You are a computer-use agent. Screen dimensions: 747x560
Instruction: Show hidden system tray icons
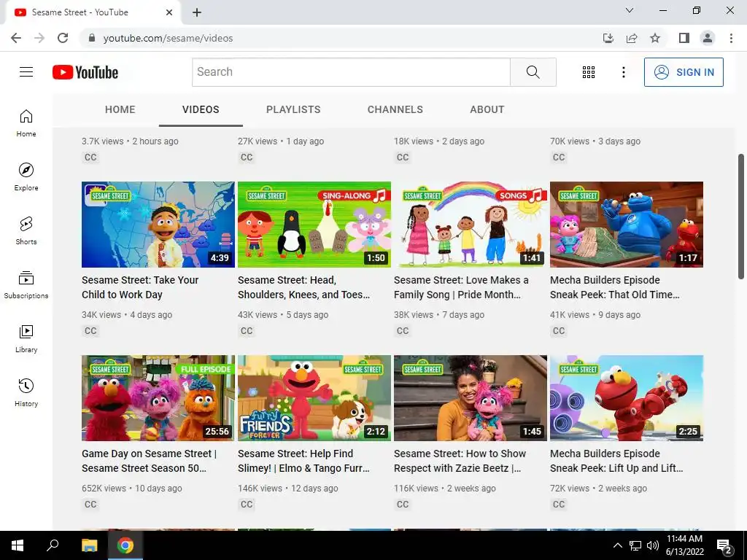point(617,545)
